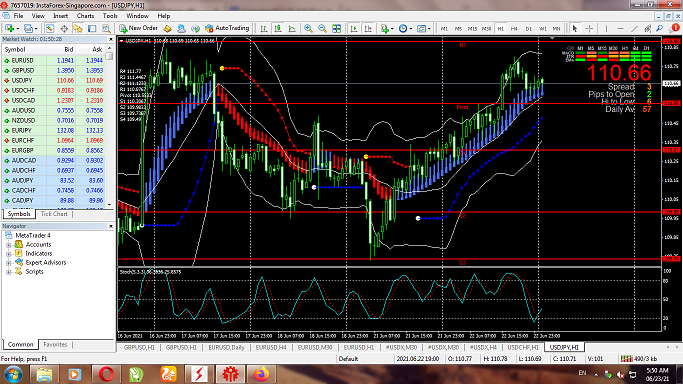The image size is (683, 384).
Task: Open the Templates dropdown arrow
Action: 429,29
